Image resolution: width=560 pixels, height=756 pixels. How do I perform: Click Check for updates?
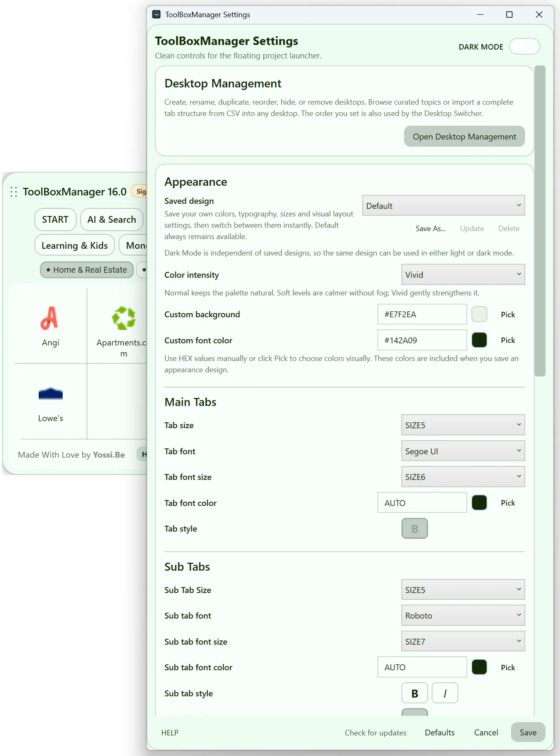(x=375, y=732)
